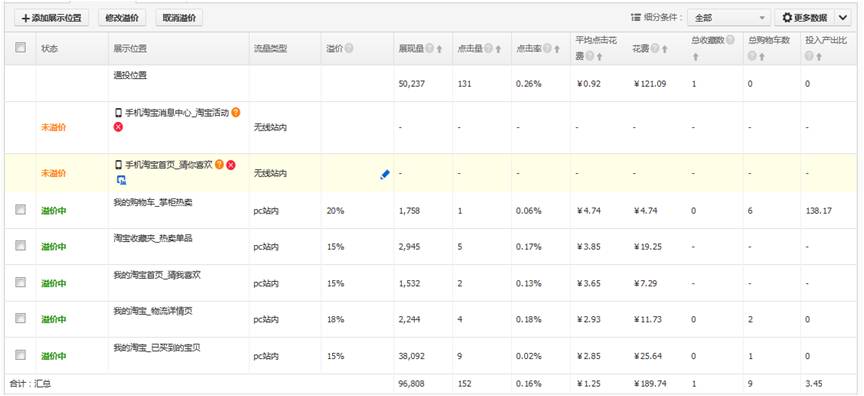The image size is (864, 396).
Task: Click the 通投位置 row label
Action: point(129,75)
